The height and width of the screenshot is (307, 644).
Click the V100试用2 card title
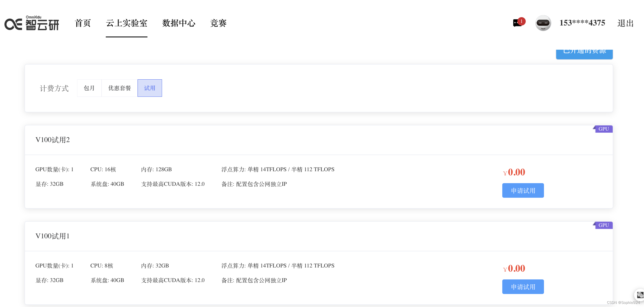(53, 140)
